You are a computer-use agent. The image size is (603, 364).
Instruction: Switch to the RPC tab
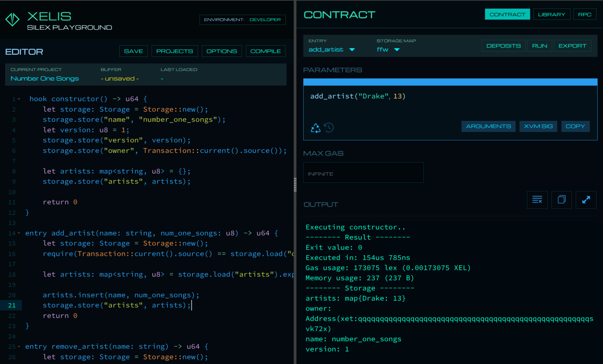(x=584, y=14)
